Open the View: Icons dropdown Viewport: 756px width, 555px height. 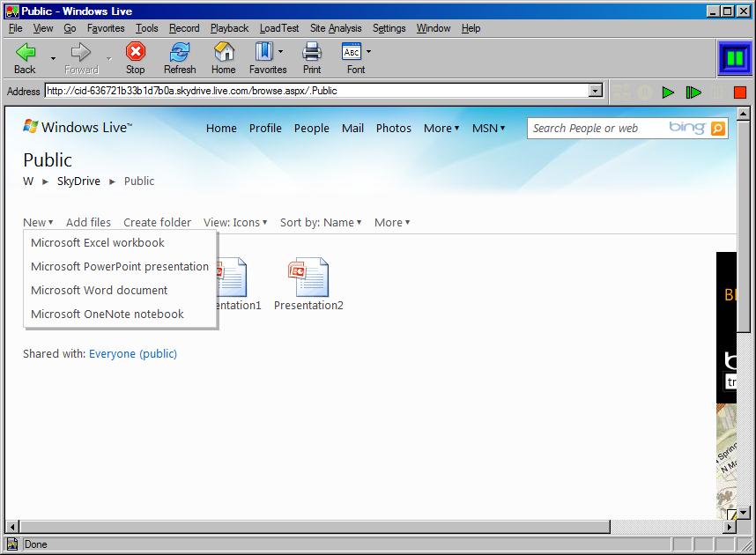tap(235, 222)
